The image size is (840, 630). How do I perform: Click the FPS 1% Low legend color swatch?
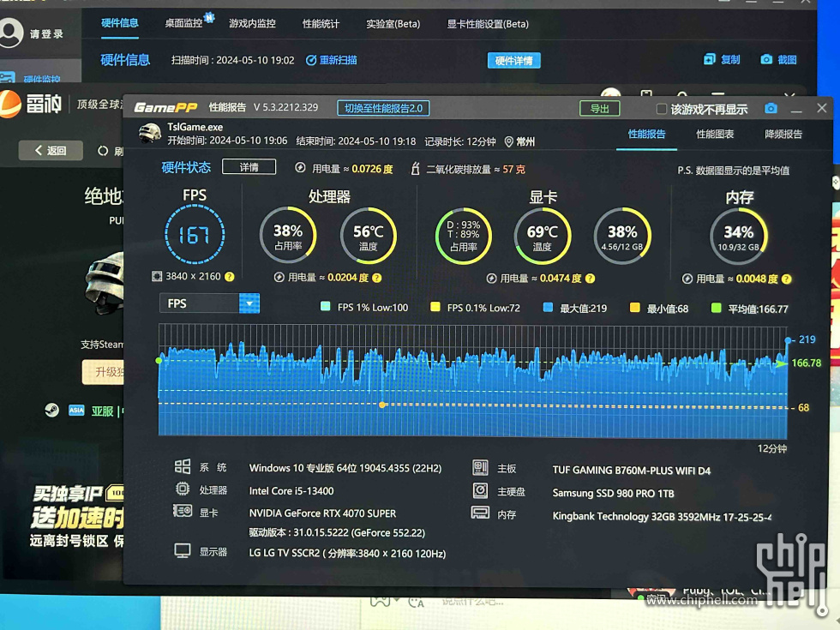(325, 307)
